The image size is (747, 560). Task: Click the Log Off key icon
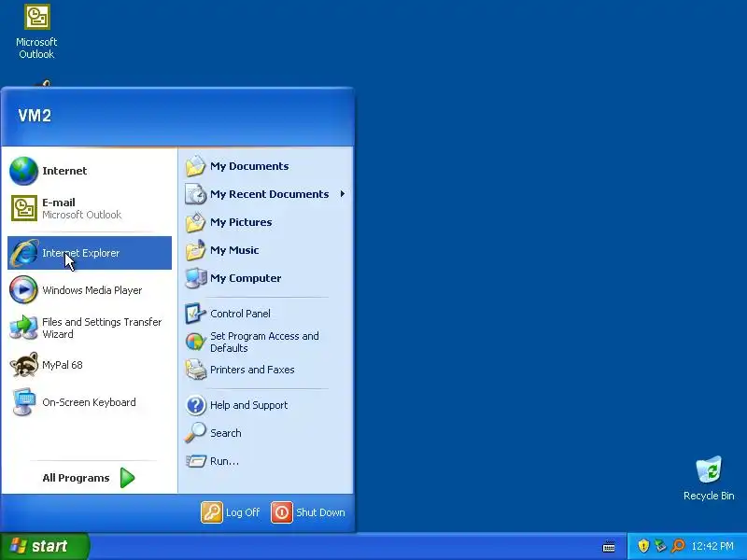tap(212, 512)
